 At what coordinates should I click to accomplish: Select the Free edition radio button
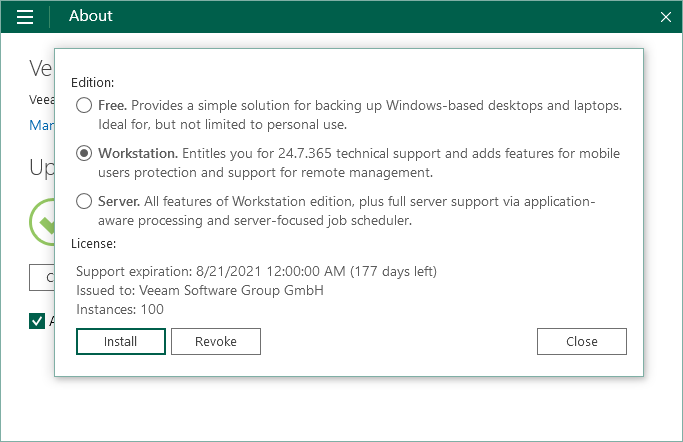(84, 105)
